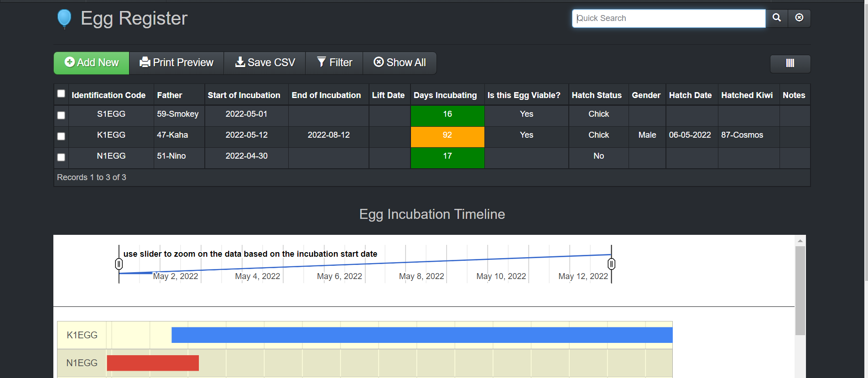Click the blue balloon Egg Register icon

(x=64, y=19)
